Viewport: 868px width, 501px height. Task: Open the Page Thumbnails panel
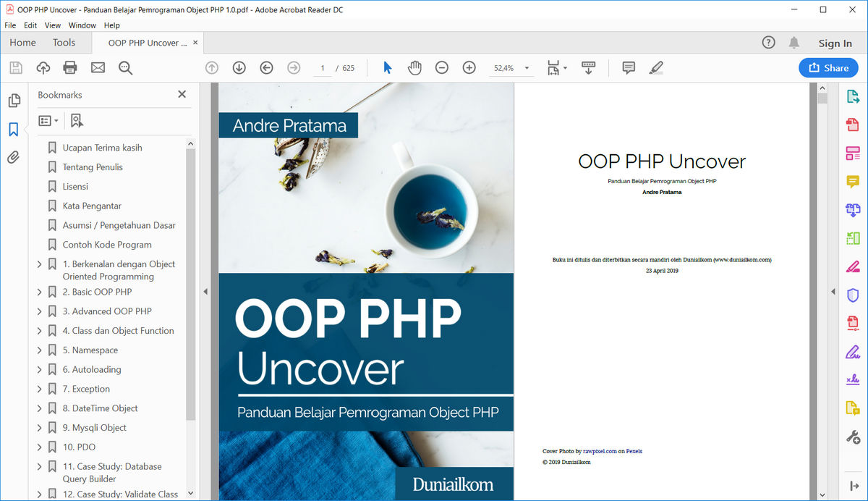[x=14, y=101]
